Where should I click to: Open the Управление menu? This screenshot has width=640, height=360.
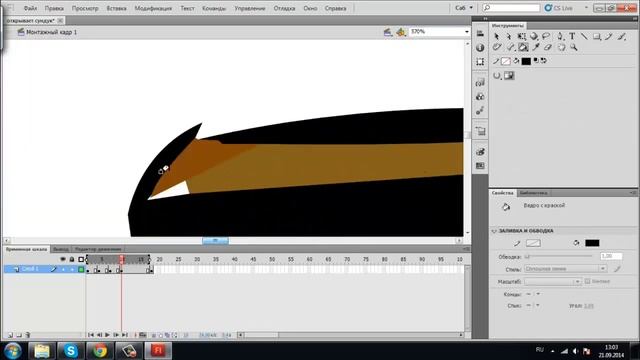pyautogui.click(x=250, y=8)
